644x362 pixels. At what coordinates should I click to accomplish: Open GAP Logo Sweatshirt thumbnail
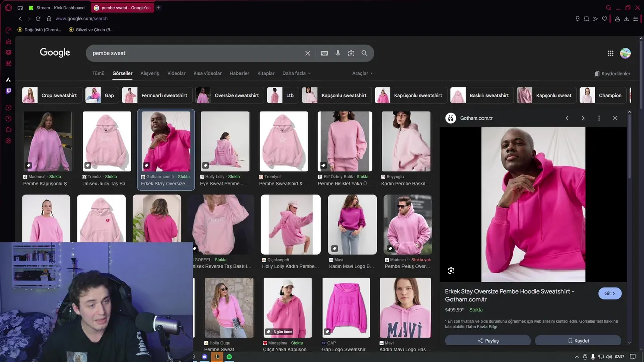(x=345, y=308)
